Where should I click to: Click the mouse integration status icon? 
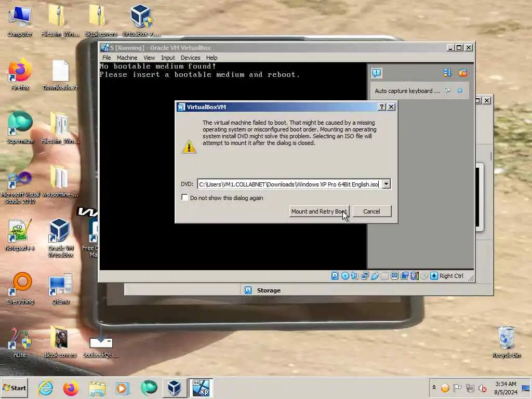[424, 276]
